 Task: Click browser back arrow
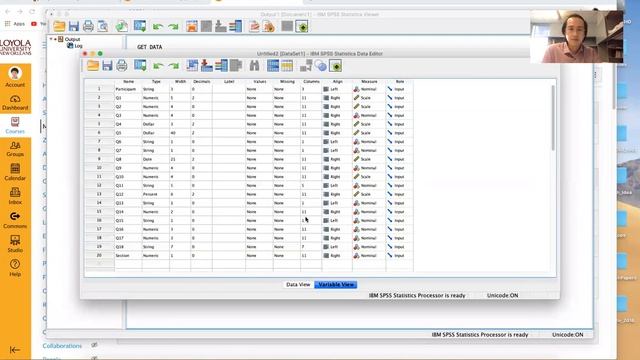pyautogui.click(x=7, y=11)
